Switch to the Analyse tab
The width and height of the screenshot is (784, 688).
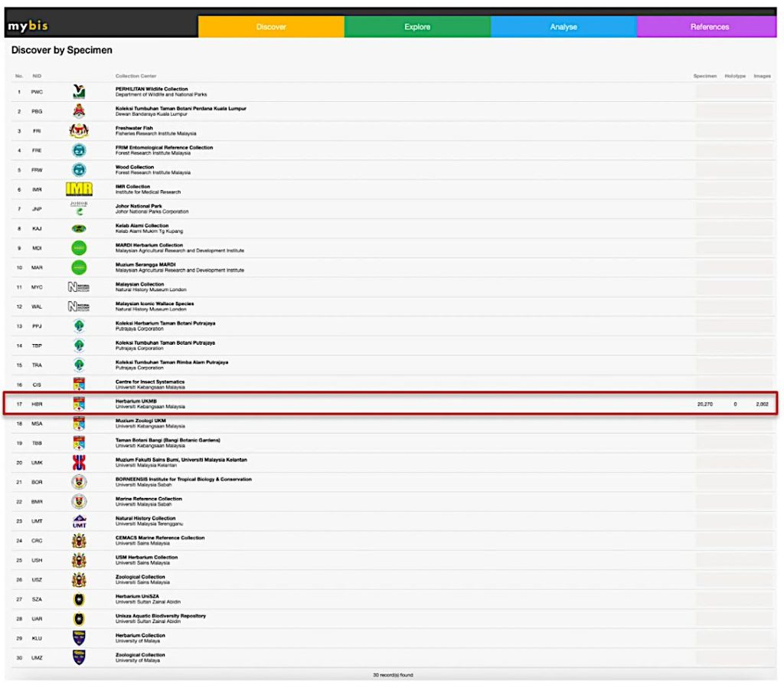[x=563, y=27]
